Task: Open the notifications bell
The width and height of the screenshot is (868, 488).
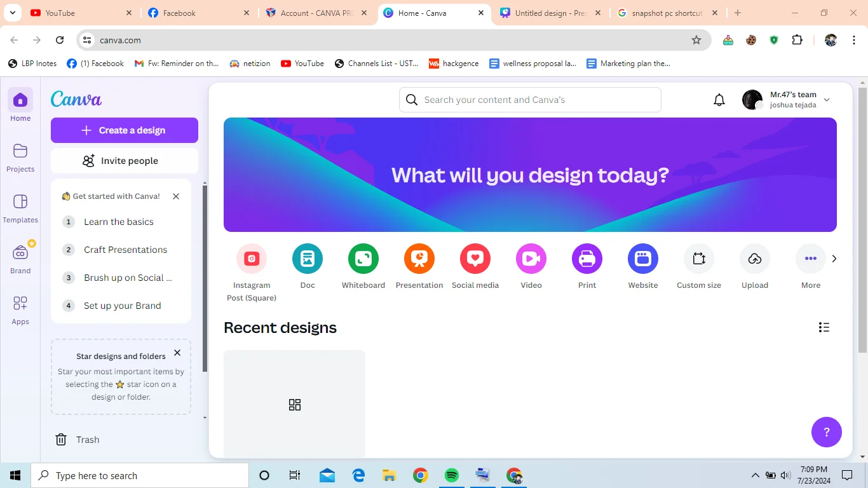Action: tap(719, 100)
